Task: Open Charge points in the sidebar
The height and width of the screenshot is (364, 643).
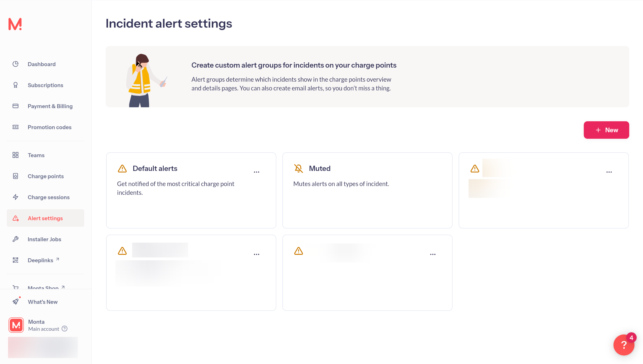Action: coord(45,176)
